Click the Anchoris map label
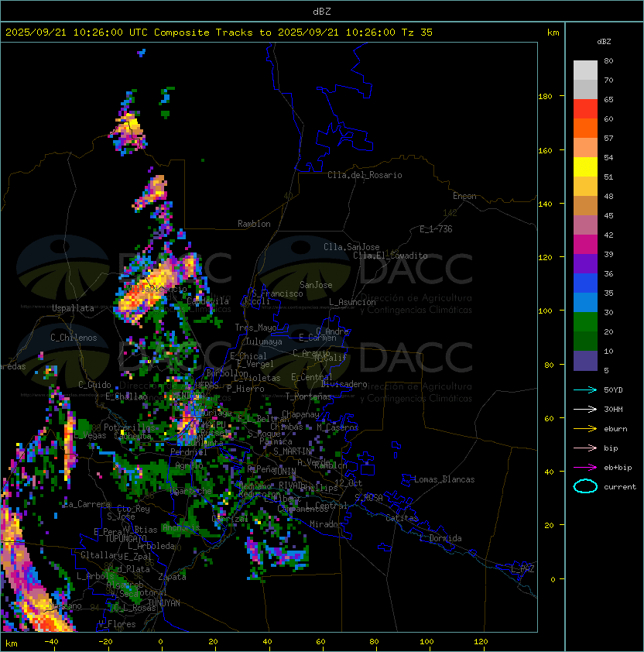Image resolution: width=644 pixels, height=652 pixels. pyautogui.click(x=181, y=527)
